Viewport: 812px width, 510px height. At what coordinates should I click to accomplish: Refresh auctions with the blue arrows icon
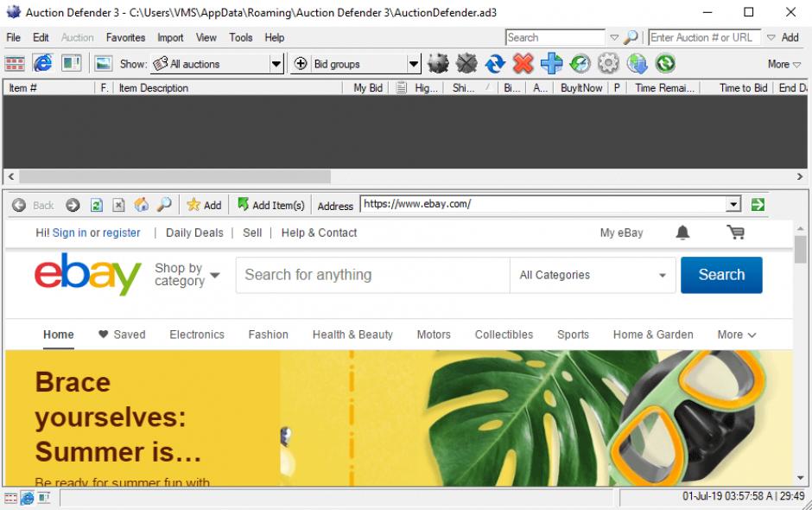tap(495, 64)
